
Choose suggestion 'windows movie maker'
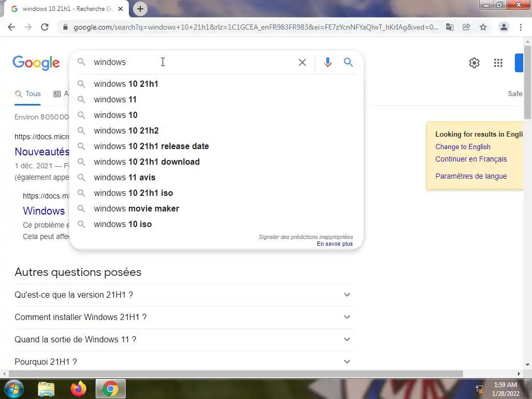(x=216, y=209)
